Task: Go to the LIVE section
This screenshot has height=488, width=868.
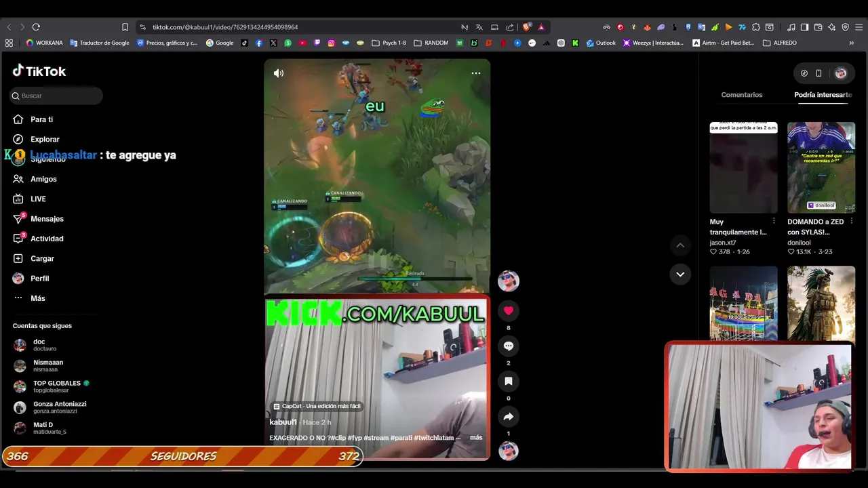Action: point(29,199)
